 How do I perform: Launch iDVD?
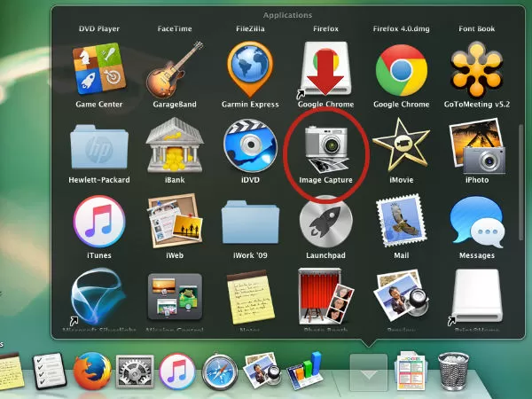pos(249,145)
